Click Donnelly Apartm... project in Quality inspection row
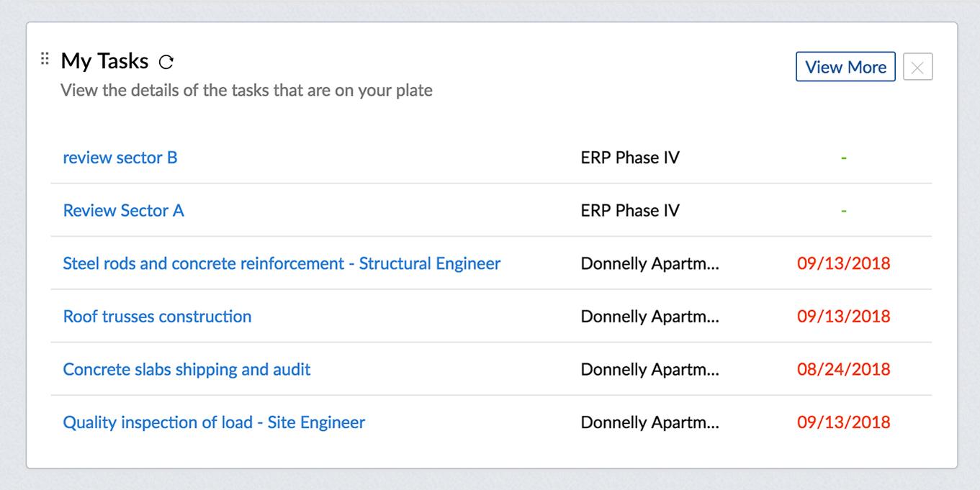 point(649,422)
